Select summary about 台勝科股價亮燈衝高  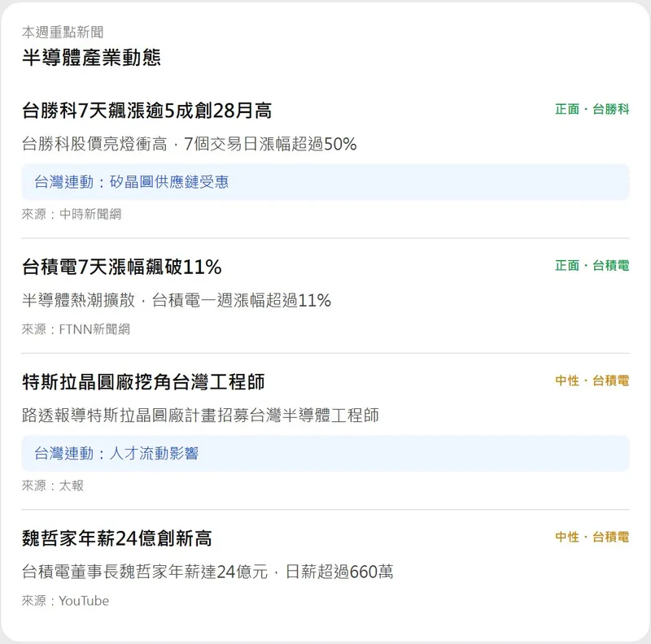[189, 144]
